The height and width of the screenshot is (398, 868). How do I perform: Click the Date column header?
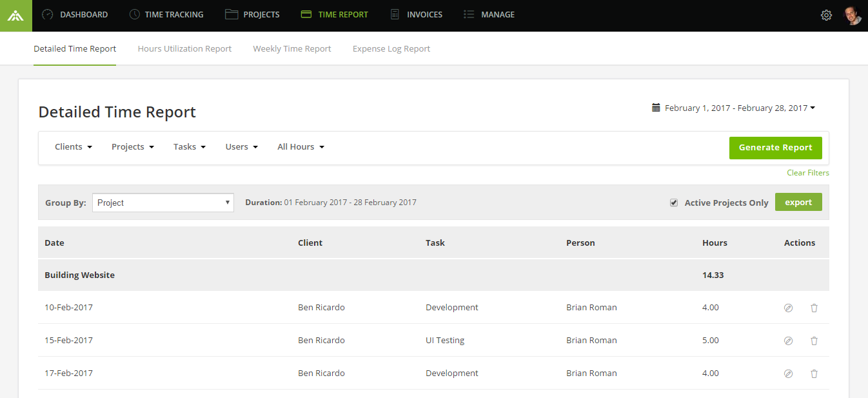pyautogui.click(x=54, y=243)
